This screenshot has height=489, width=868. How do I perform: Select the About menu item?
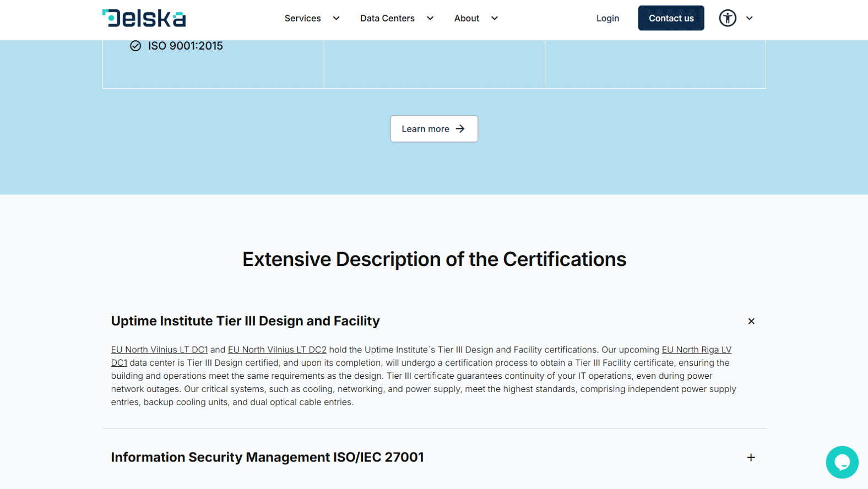point(466,18)
